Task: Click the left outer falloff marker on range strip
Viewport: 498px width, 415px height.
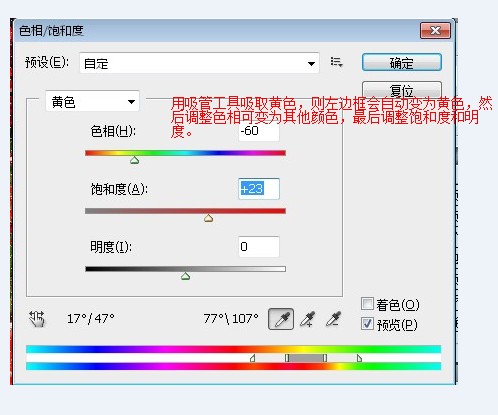Action: click(x=253, y=358)
